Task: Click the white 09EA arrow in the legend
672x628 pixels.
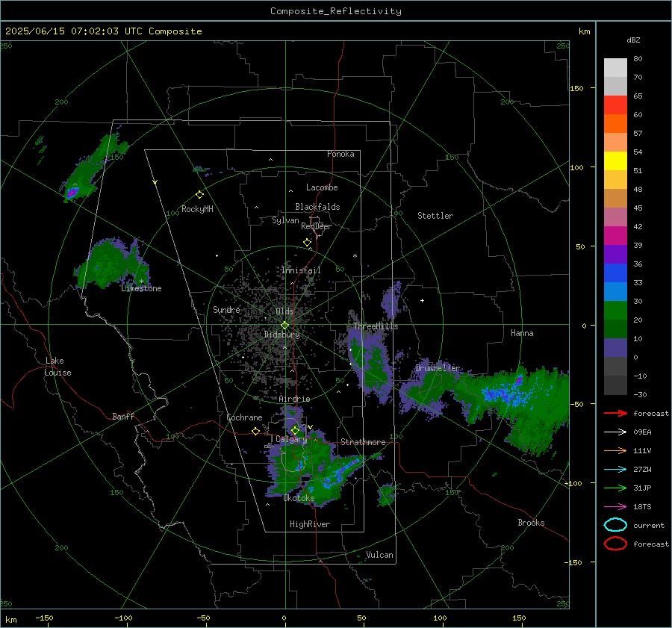Action: pyautogui.click(x=615, y=432)
